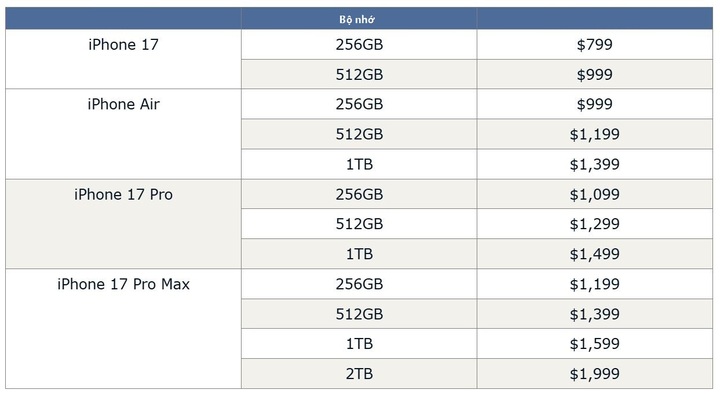Screen dimensions: 720x397
Task: Click iPhone 17 256GB storage cell
Action: pyautogui.click(x=359, y=45)
